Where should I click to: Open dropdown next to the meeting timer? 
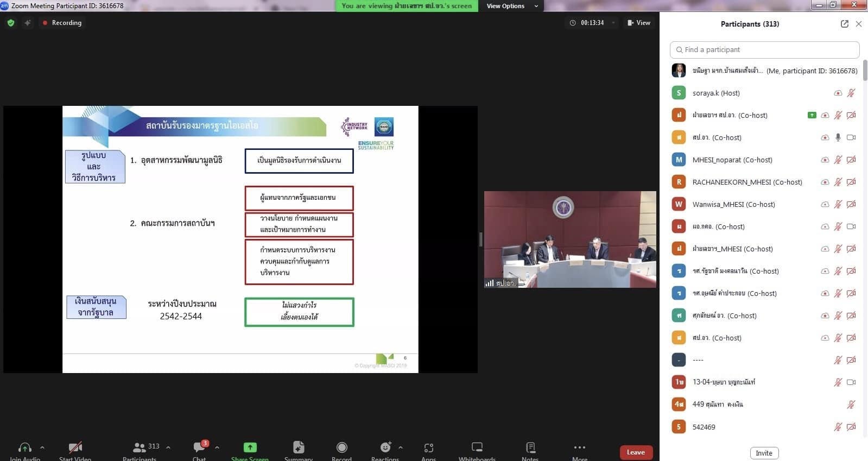coord(613,23)
